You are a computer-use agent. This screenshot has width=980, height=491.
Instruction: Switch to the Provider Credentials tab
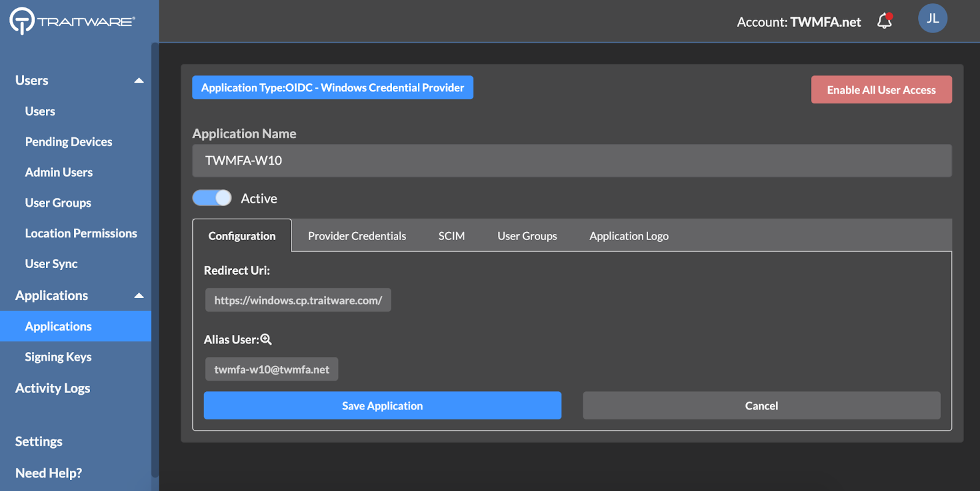[357, 236]
